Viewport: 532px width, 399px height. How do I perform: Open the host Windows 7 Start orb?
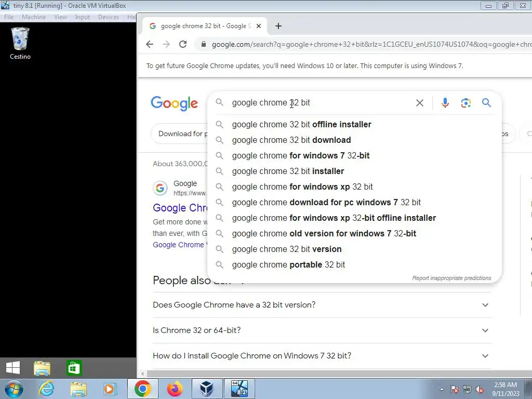14,389
